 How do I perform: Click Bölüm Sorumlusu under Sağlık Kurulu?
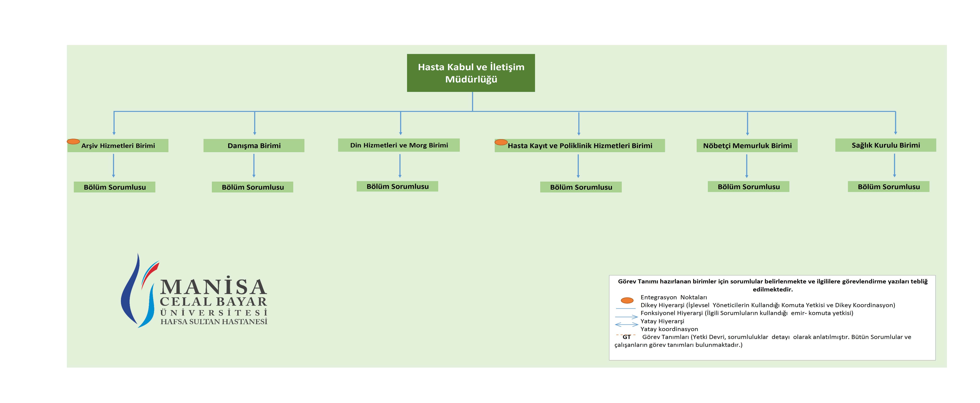pyautogui.click(x=888, y=187)
